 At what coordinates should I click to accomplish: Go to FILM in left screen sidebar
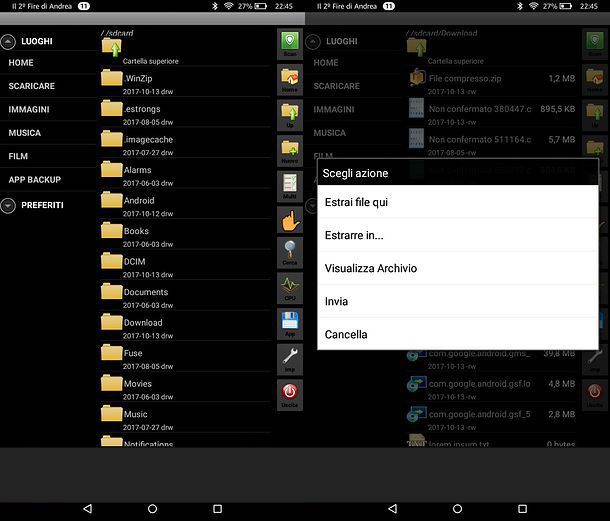pos(49,156)
